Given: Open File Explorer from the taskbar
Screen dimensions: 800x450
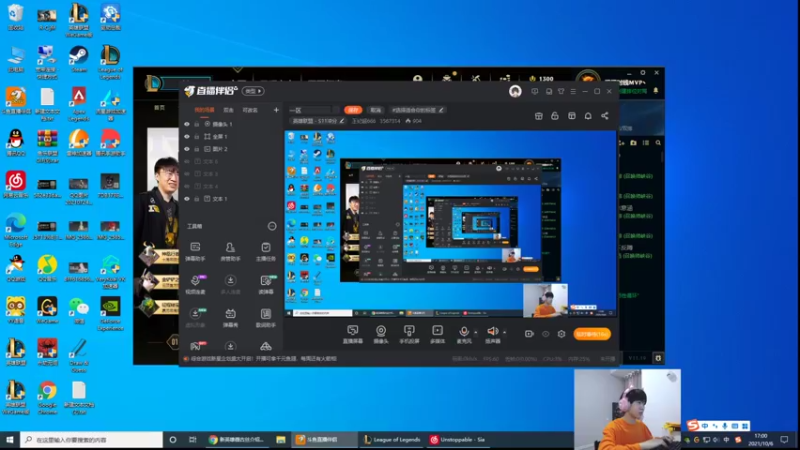Looking at the screenshot, I should 281,439.
